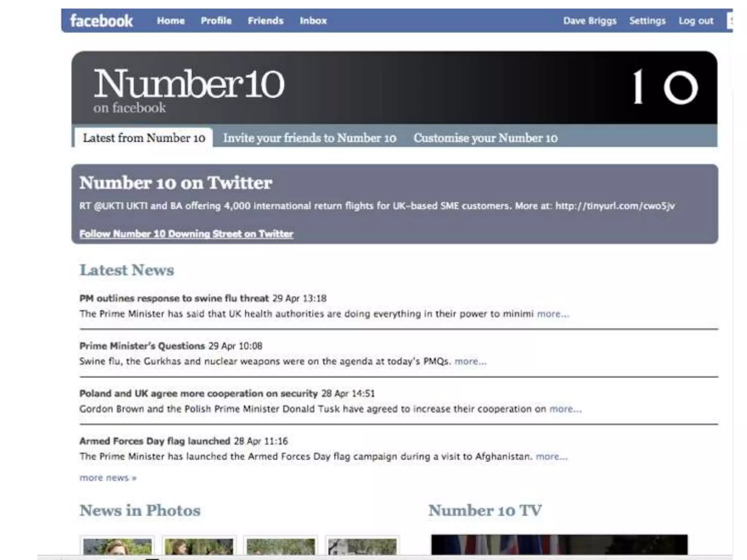Open the Home menu item

[x=171, y=21]
